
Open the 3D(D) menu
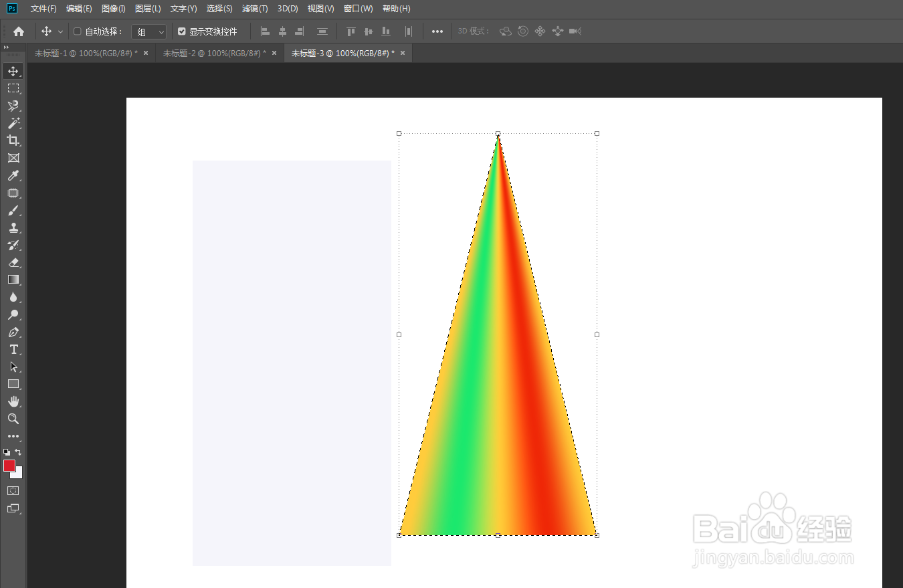(x=288, y=9)
